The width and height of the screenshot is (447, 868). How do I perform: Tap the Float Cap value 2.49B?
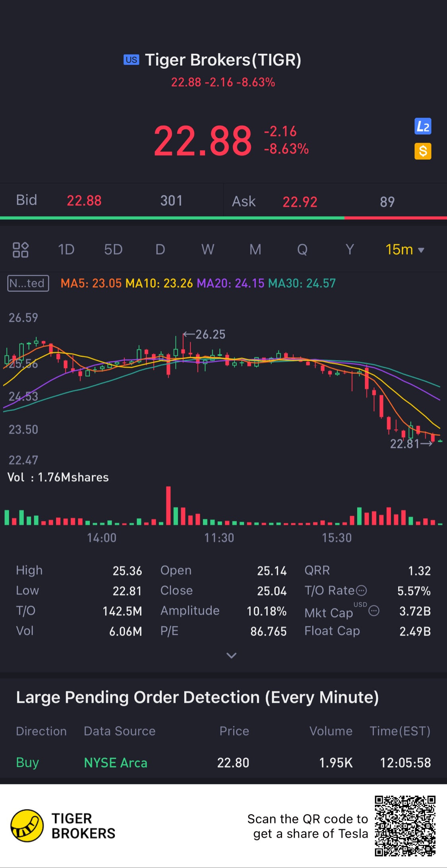[x=415, y=631]
